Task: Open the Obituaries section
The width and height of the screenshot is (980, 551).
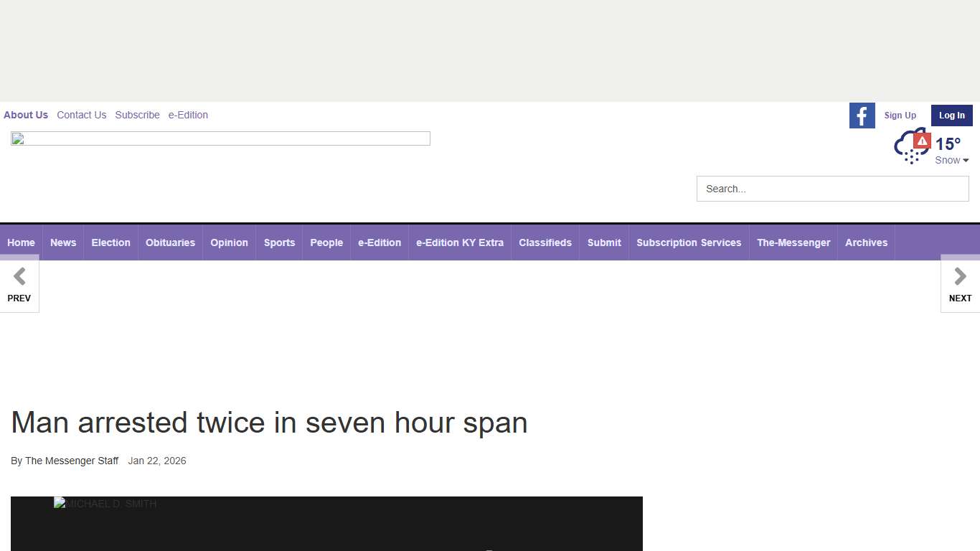Action: pyautogui.click(x=170, y=242)
